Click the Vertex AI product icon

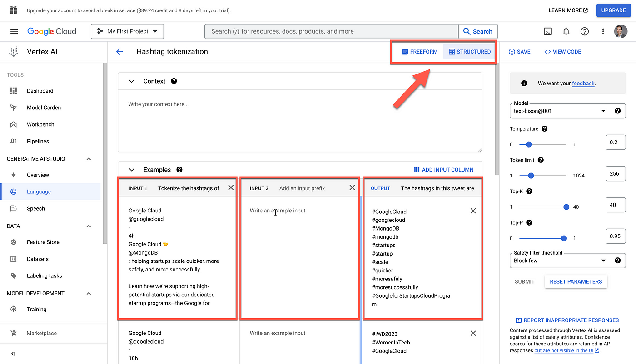(x=14, y=52)
